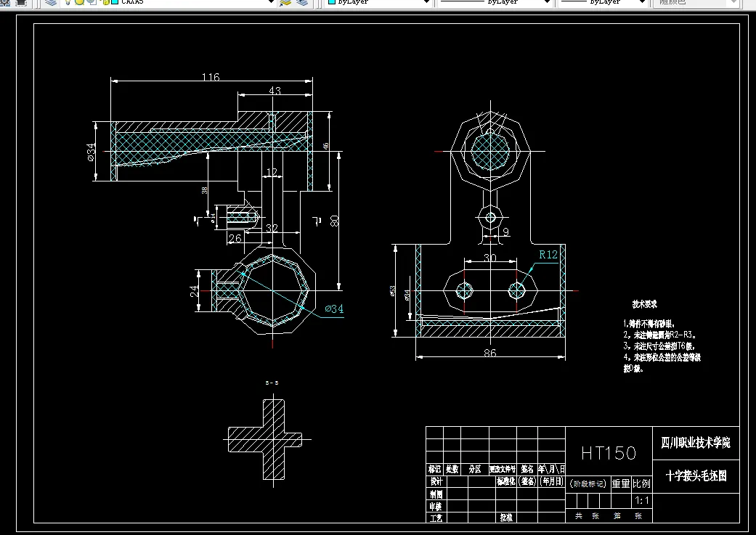The image size is (756, 535).
Task: Select the 批准 title block cell
Action: pyautogui.click(x=506, y=518)
